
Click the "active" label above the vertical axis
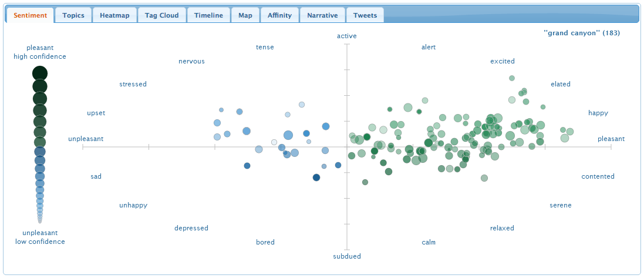pos(347,36)
